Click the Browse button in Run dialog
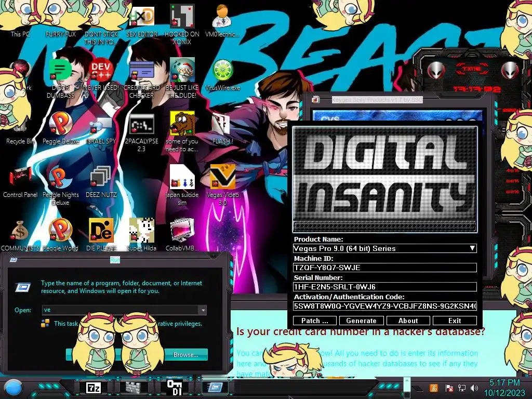This screenshot has width=532, height=399. pyautogui.click(x=185, y=354)
